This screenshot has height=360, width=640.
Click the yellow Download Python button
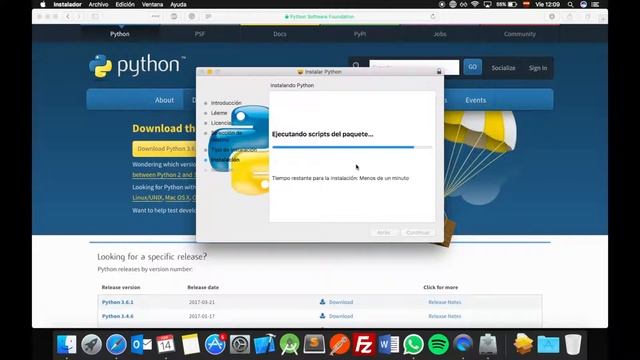(164, 149)
